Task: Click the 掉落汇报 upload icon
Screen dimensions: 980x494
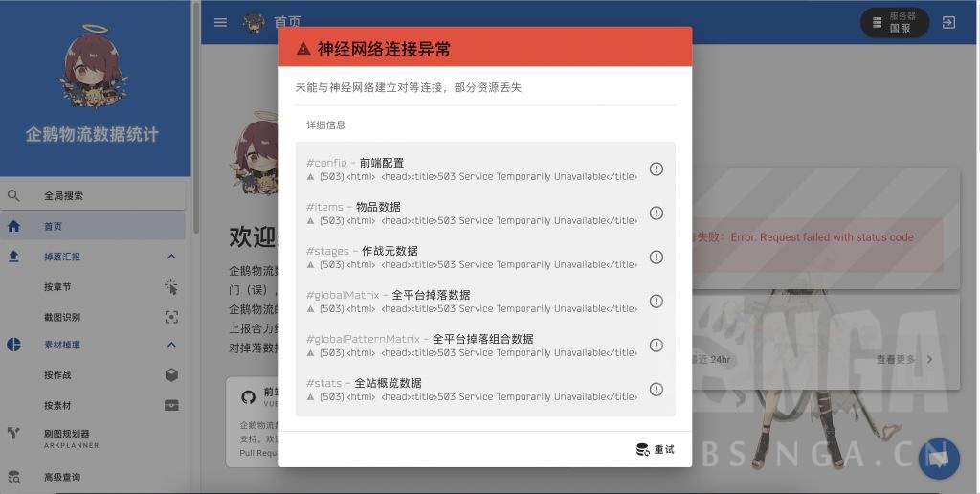Action: point(13,257)
